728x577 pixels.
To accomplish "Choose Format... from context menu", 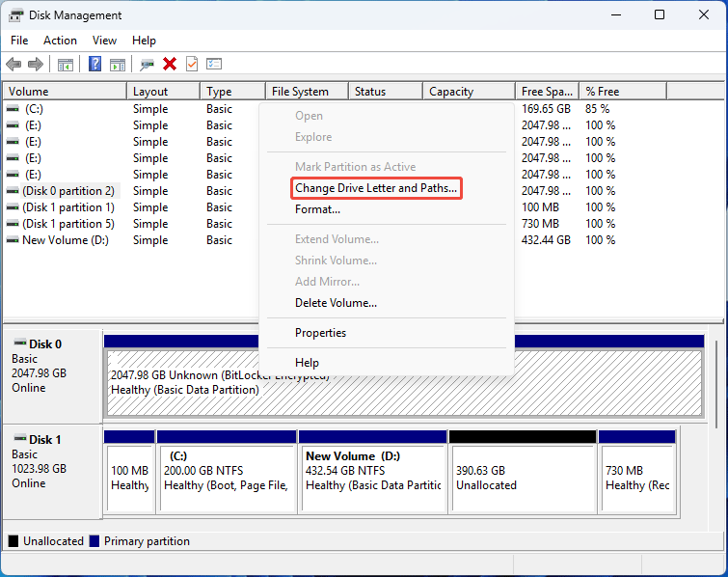I will 317,209.
